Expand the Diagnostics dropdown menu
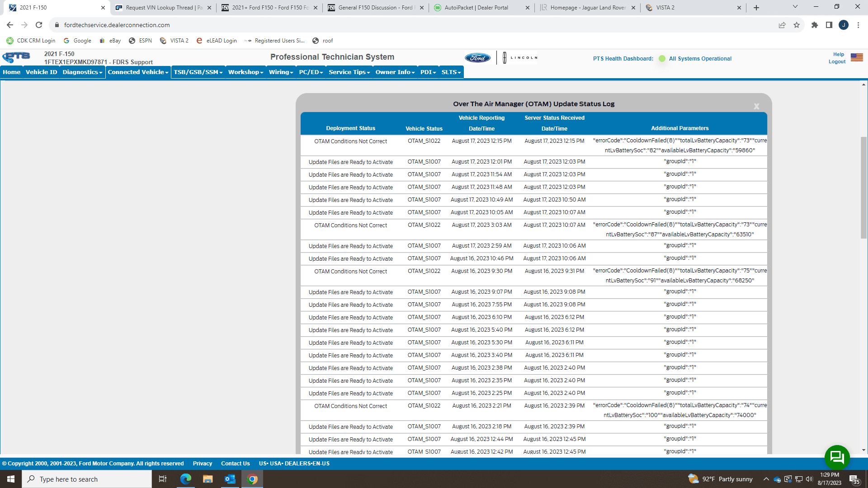Viewport: 868px width, 488px height. pos(82,72)
